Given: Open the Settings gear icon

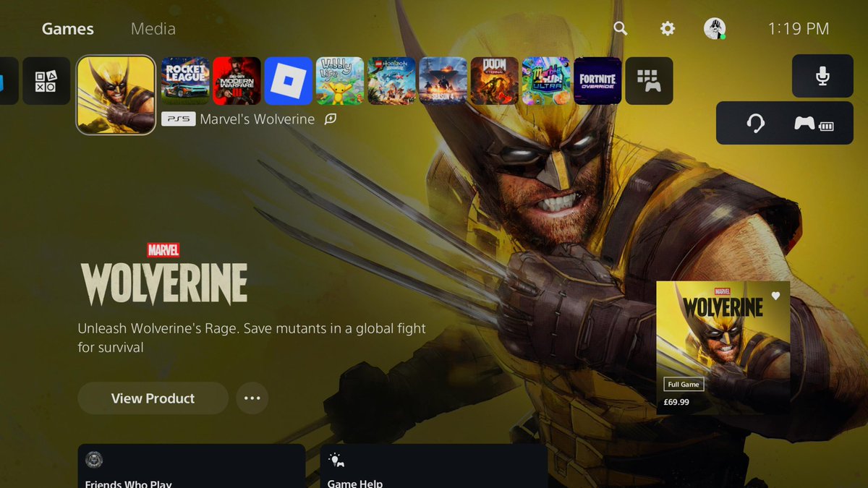Looking at the screenshot, I should [x=668, y=28].
